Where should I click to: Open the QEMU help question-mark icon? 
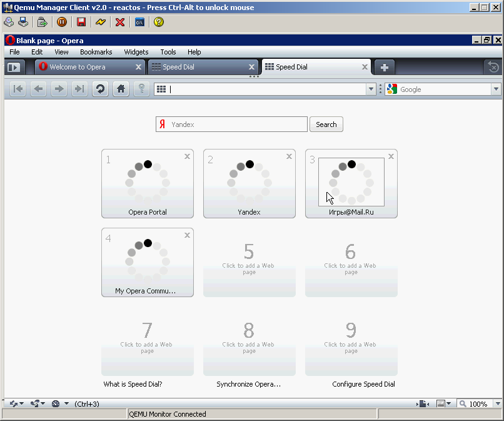pyautogui.click(x=159, y=22)
